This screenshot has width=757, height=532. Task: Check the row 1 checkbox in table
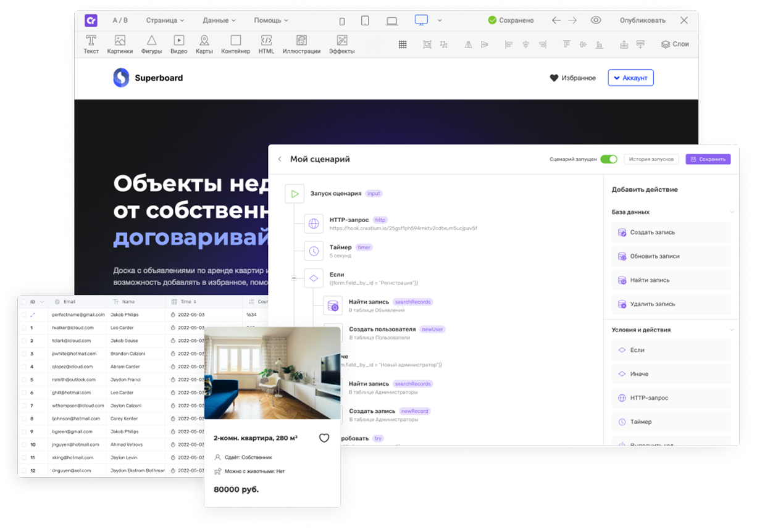coord(24,328)
